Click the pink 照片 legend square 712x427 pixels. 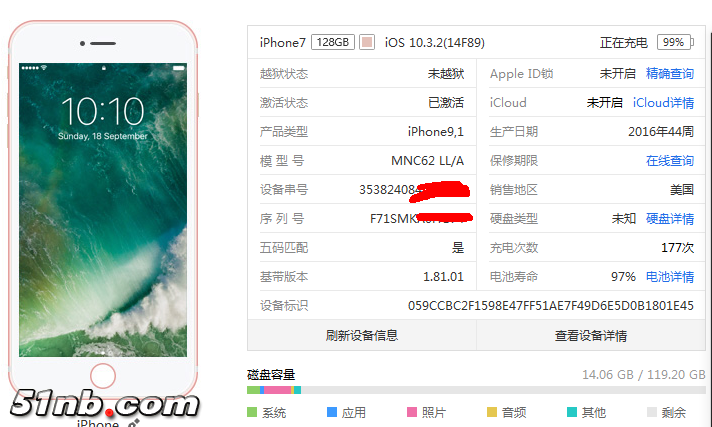point(412,412)
